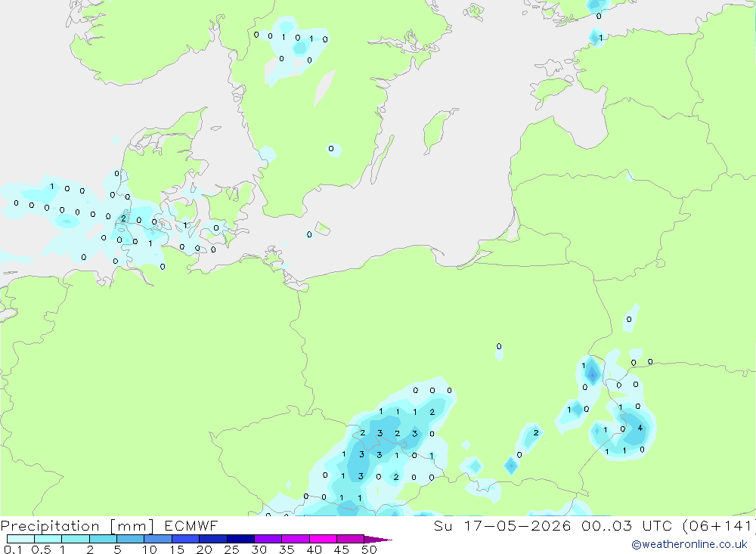Click the legend label '35'

(287, 549)
